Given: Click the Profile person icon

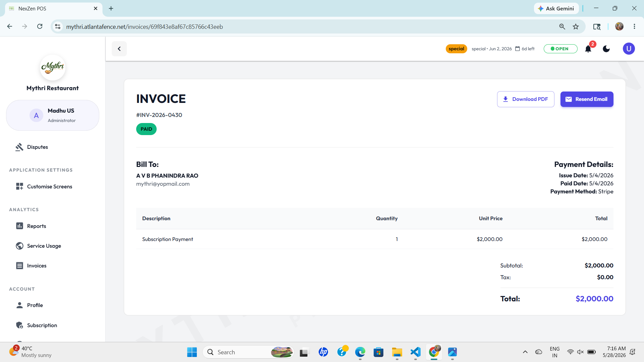Looking at the screenshot, I should (19, 305).
